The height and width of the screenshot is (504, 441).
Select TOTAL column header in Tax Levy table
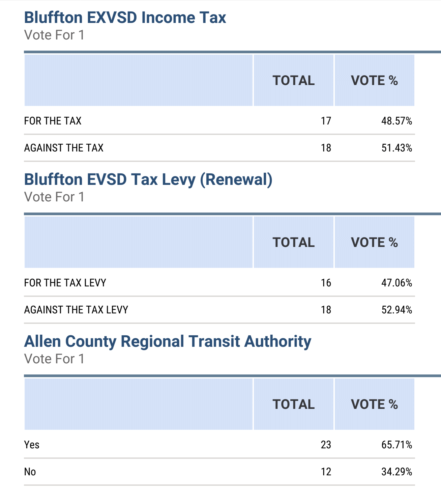click(294, 242)
